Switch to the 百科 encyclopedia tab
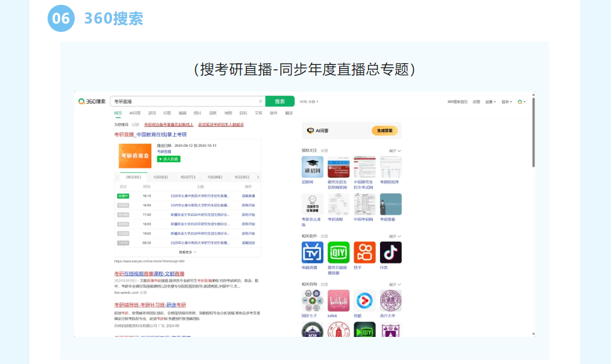This screenshot has width=612, height=364. pos(243,113)
